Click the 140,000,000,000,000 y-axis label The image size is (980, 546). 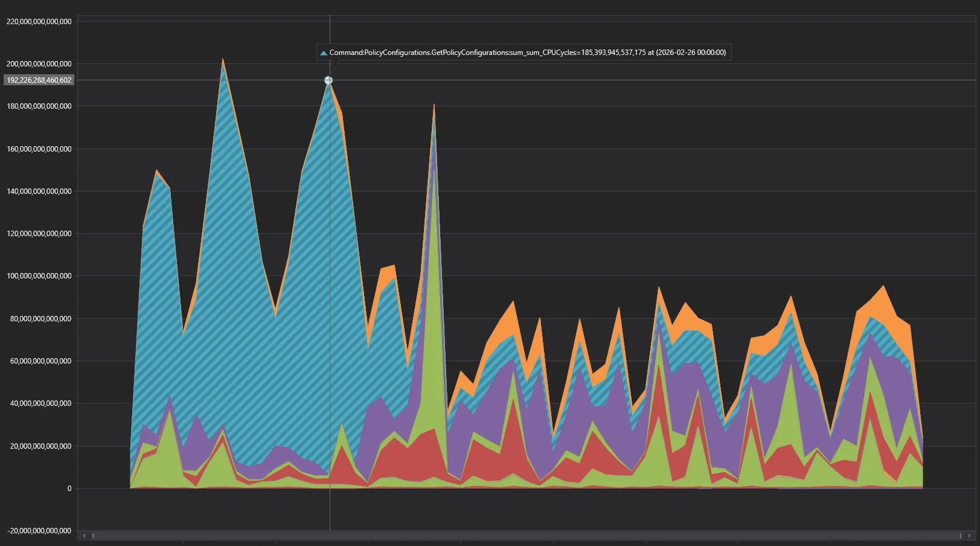click(x=39, y=191)
